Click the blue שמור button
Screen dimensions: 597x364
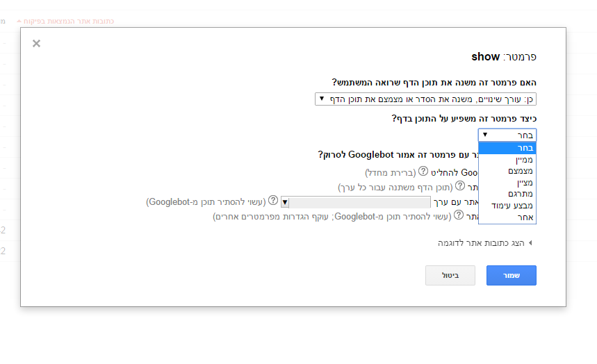point(512,275)
